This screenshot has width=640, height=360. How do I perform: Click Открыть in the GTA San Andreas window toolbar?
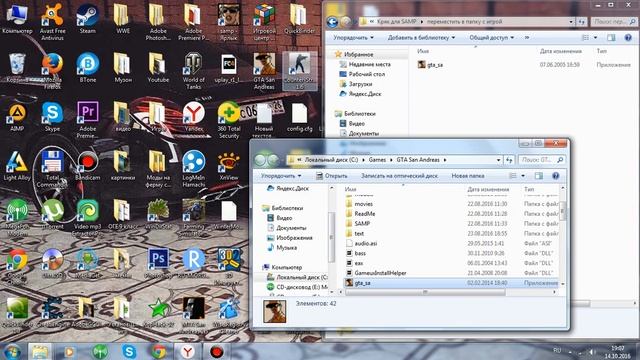332,176
